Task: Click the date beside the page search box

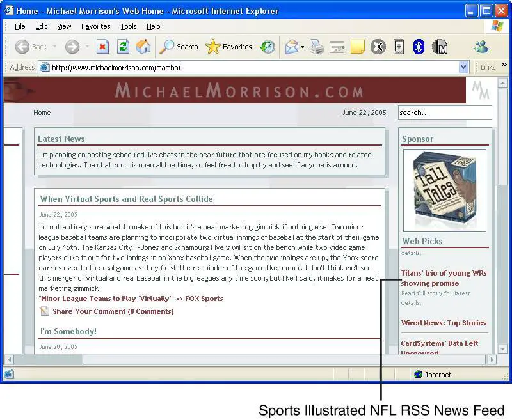Action: click(364, 113)
